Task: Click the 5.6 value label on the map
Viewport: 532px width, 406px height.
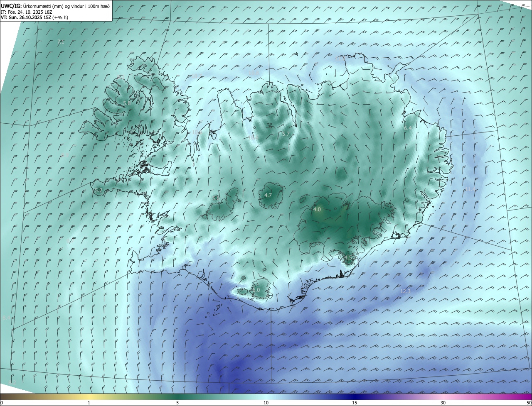Action: tap(215, 198)
